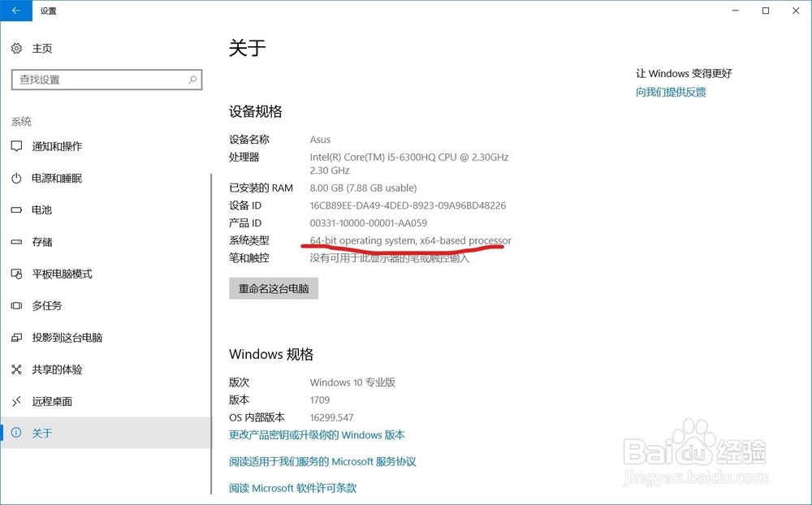Close the Settings window
812x505 pixels.
pos(796,11)
